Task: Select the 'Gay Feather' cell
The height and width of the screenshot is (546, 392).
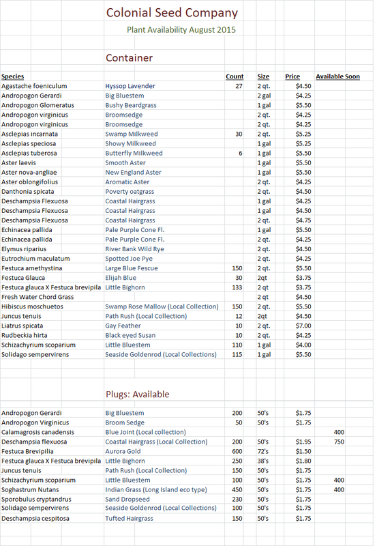Action: pos(123,326)
